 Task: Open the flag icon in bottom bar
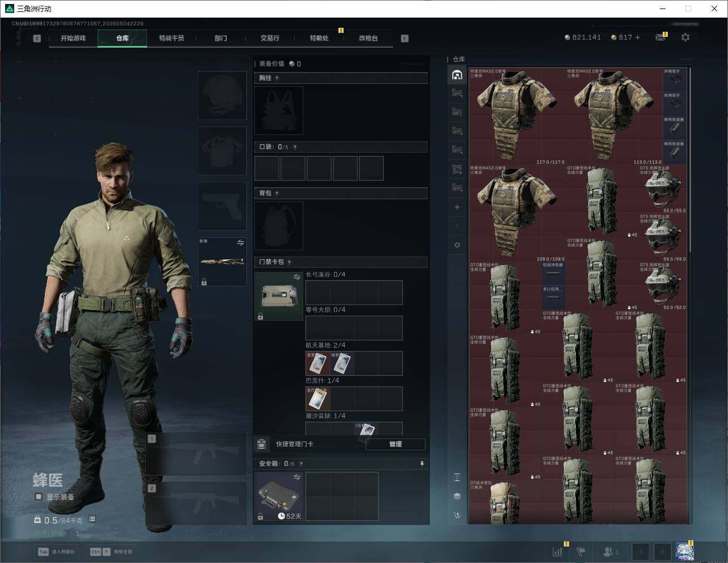(581, 552)
